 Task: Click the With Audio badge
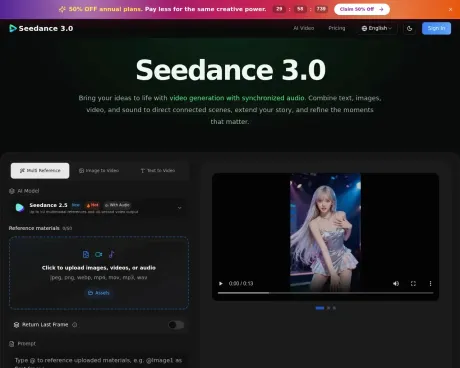tap(117, 205)
